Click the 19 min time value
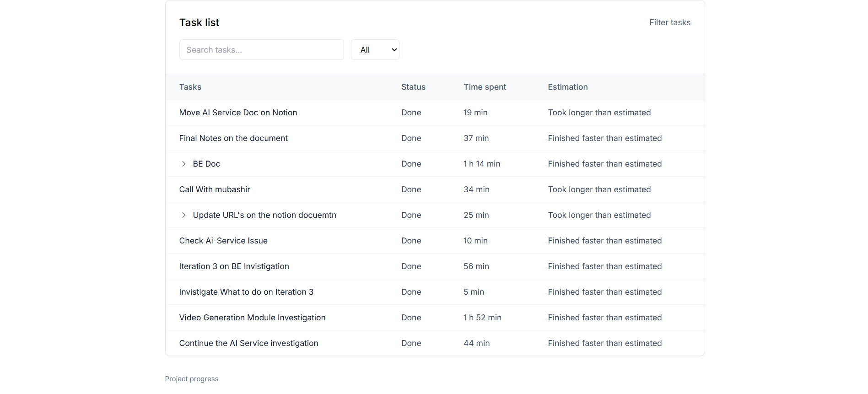 [x=475, y=113]
